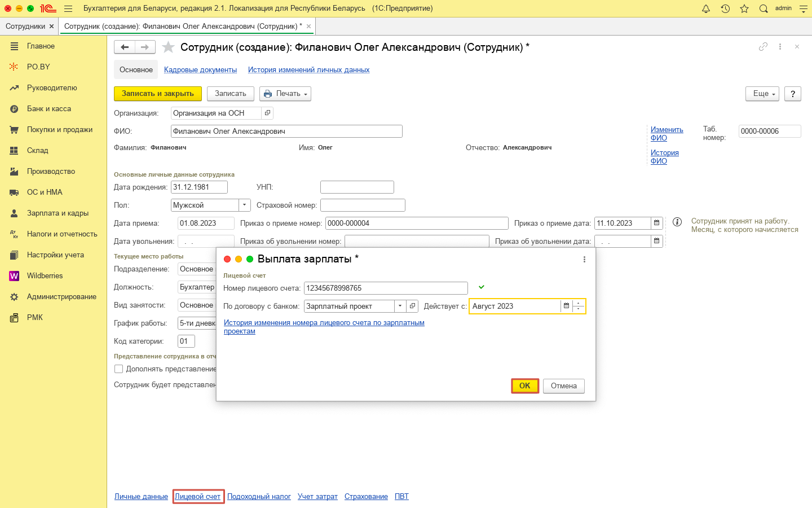
Task: Step Действует с month spinner
Action: [579, 306]
